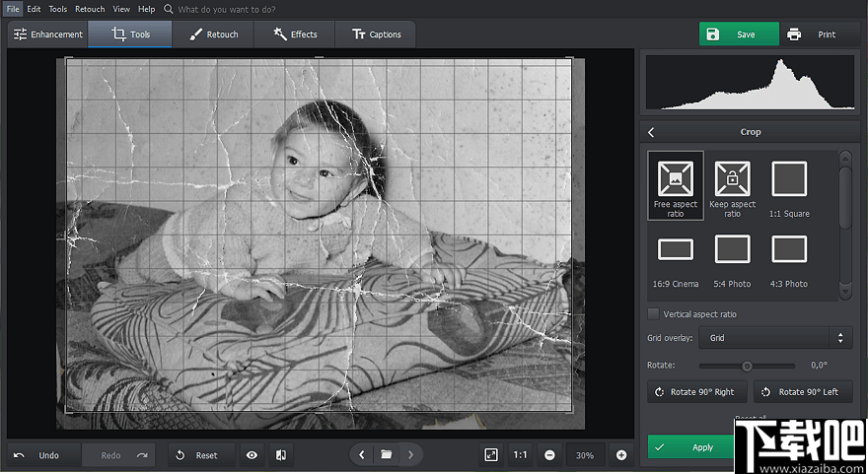Switch to the Effects tab

coord(295,34)
